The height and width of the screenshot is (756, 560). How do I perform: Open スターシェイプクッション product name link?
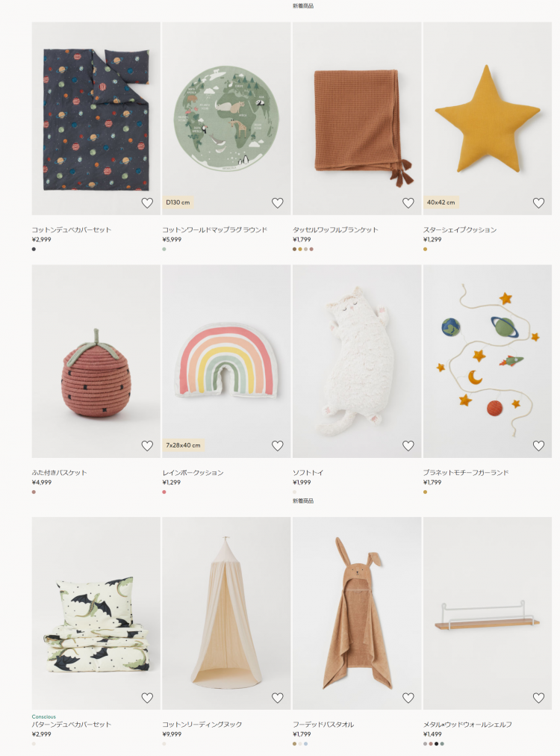[x=460, y=229]
